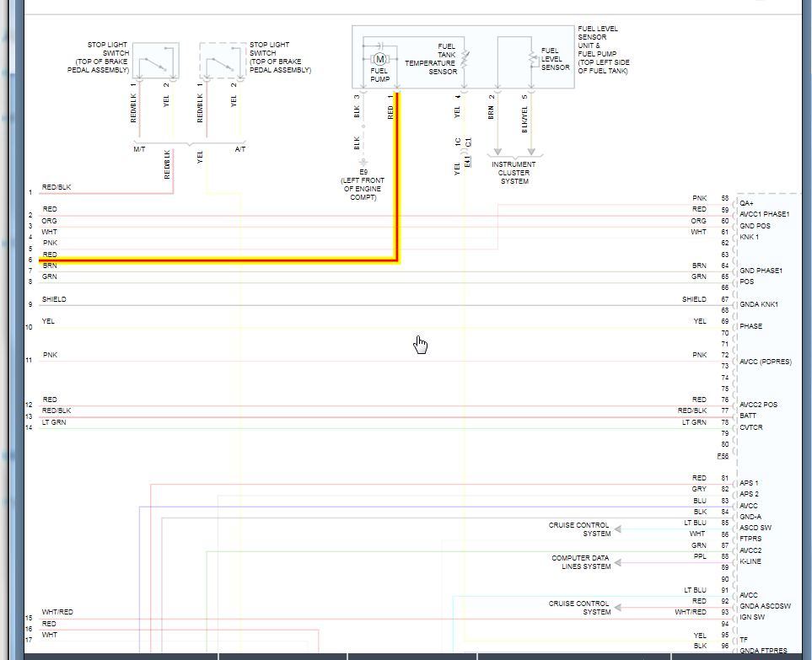This screenshot has width=812, height=660.
Task: Open the Instrument Cluster System reference
Action: 514,173
